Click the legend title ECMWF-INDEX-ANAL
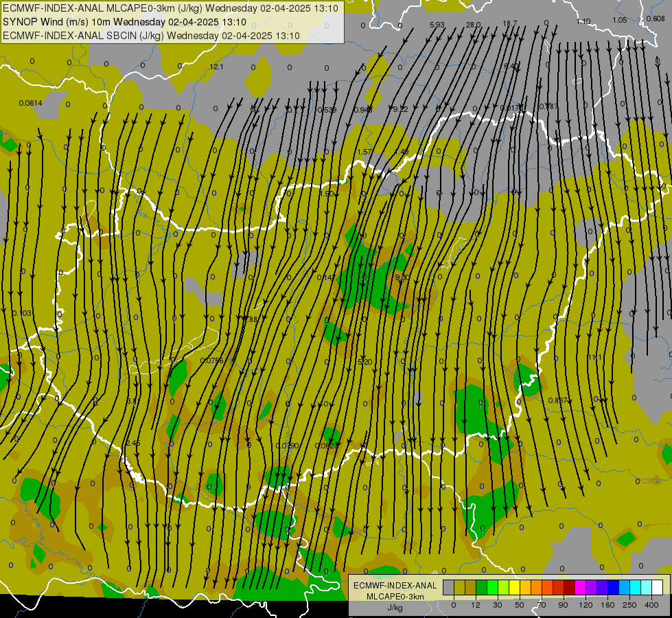The height and width of the screenshot is (618, 672). pyautogui.click(x=395, y=586)
